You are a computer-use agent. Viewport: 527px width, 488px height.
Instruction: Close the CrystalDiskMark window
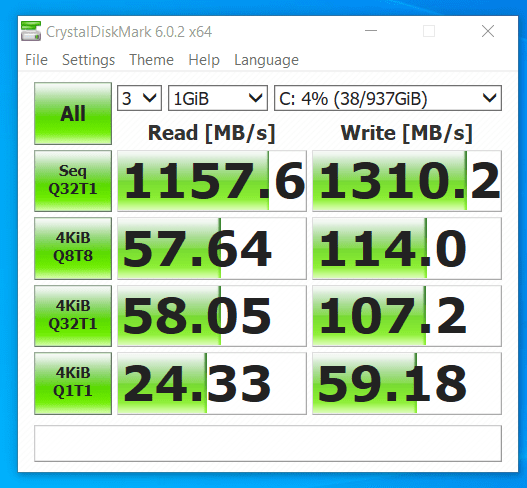click(x=488, y=31)
